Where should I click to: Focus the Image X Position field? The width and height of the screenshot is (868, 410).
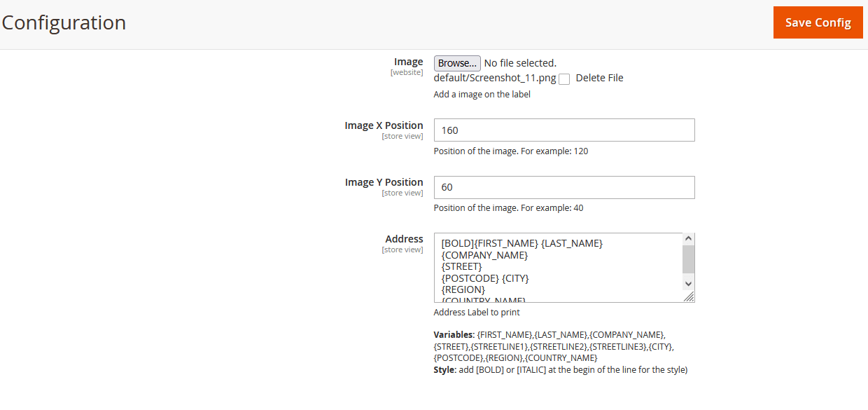tap(563, 130)
